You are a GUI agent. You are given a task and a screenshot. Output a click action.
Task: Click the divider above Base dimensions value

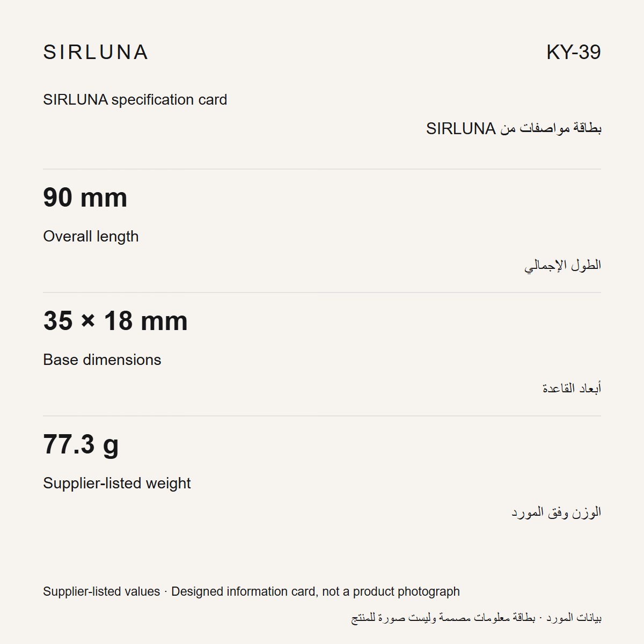322,292
